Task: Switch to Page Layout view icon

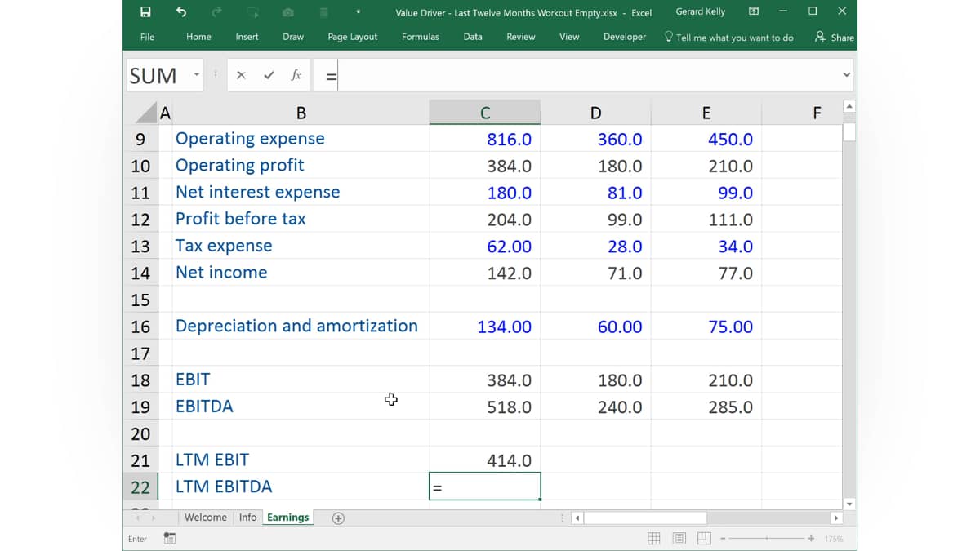Action: 679,539
